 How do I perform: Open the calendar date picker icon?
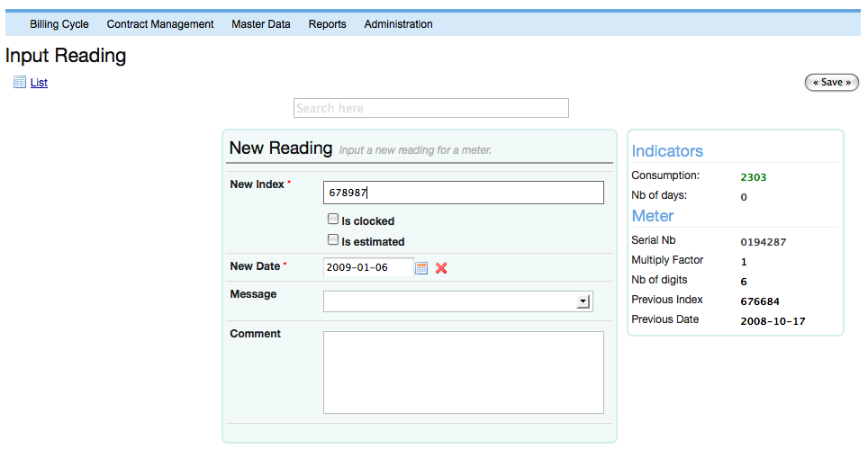421,268
